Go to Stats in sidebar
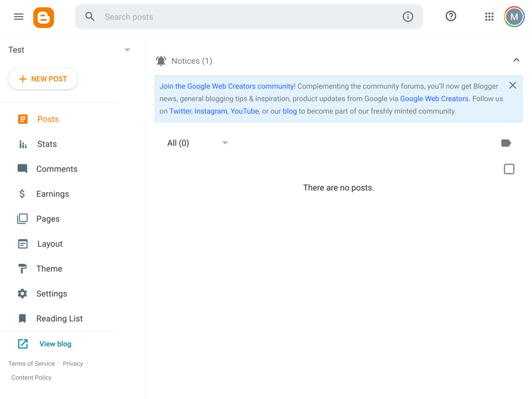The height and width of the screenshot is (399, 532). coord(47,144)
